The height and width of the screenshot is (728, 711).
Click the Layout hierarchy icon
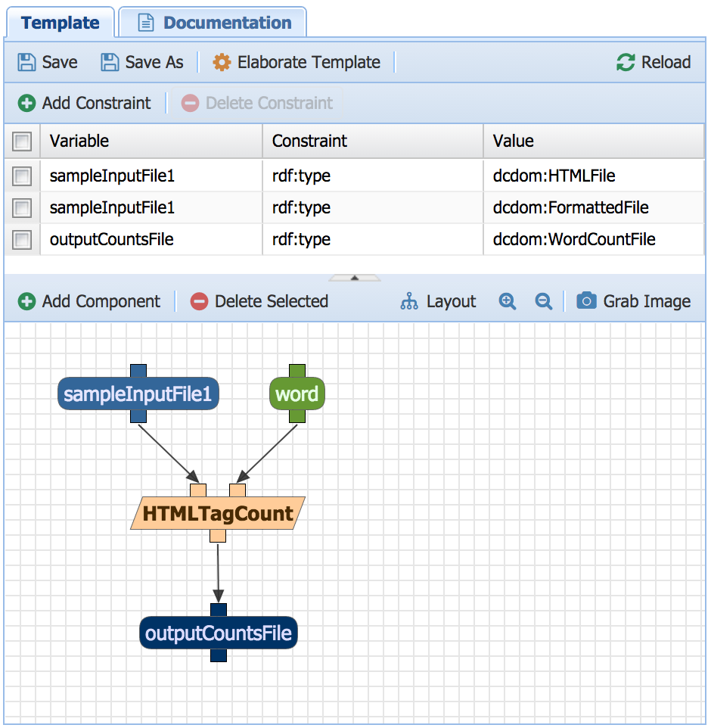click(x=409, y=301)
